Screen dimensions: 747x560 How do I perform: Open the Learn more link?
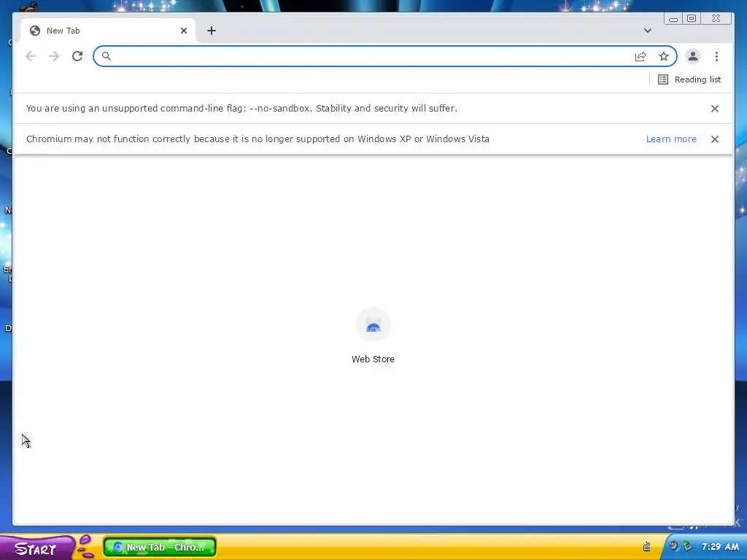coord(671,139)
